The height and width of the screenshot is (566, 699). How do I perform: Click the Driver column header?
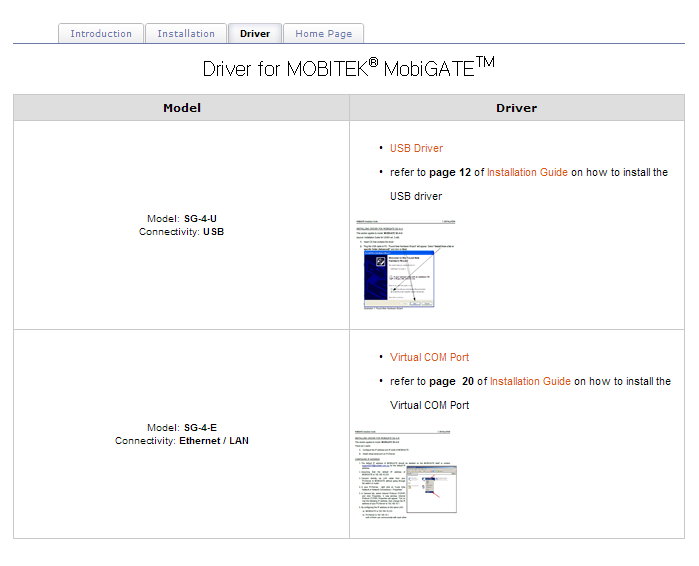(516, 108)
